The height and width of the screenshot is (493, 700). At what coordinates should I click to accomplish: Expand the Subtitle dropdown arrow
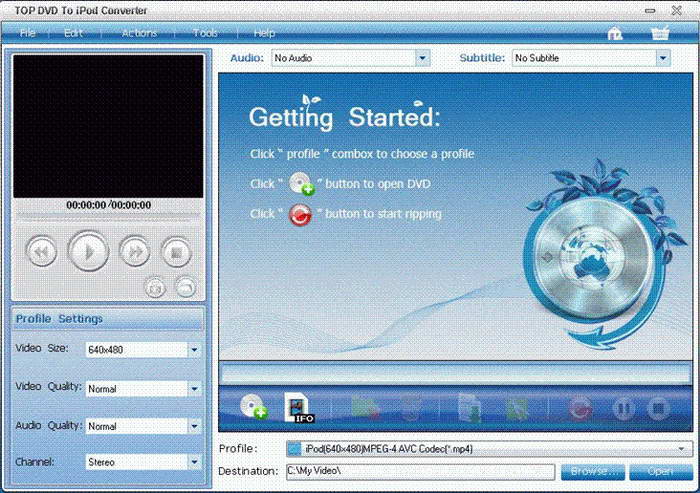(663, 58)
